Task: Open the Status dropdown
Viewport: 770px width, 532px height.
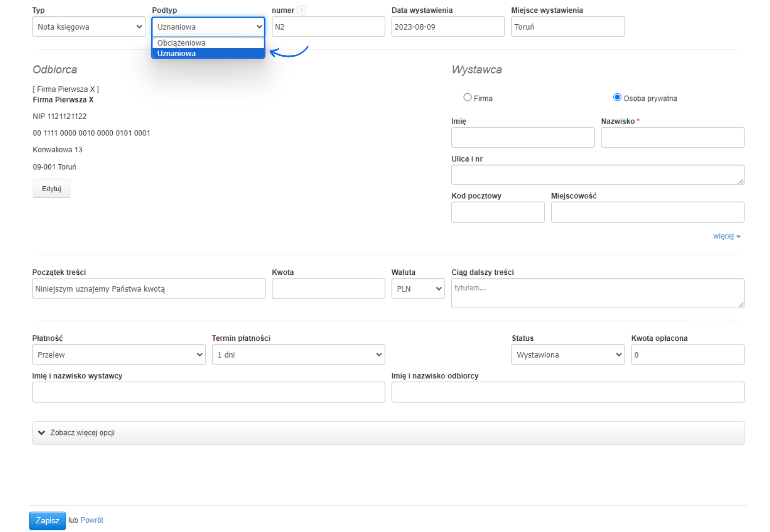Action: [x=568, y=355]
